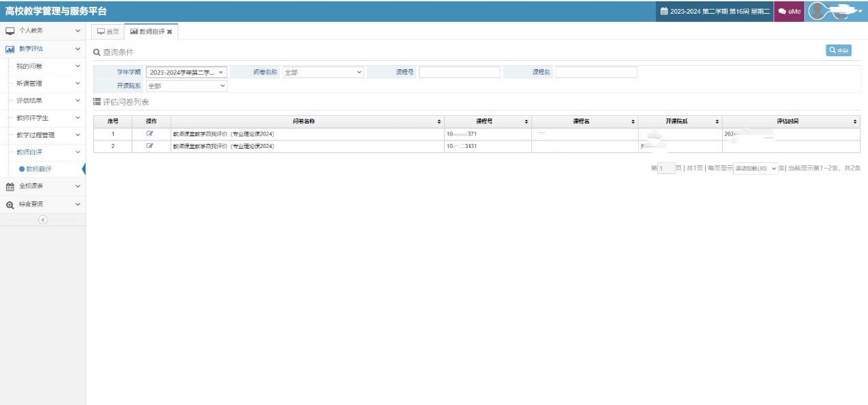Click the uMe chat bubble icon
The width and height of the screenshot is (868, 405).
pos(782,11)
